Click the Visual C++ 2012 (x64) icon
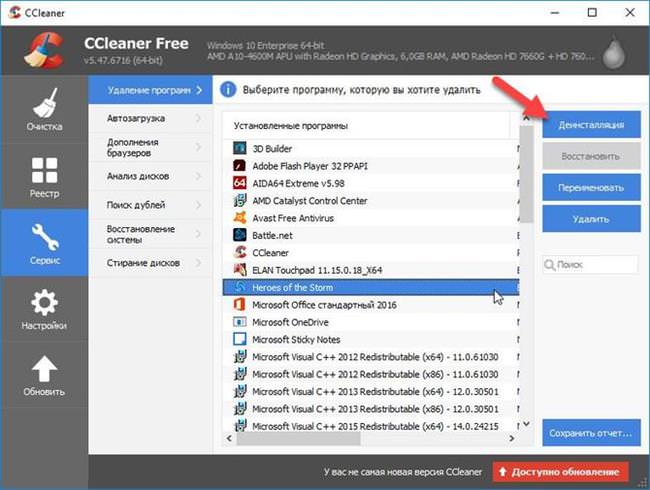 (240, 357)
